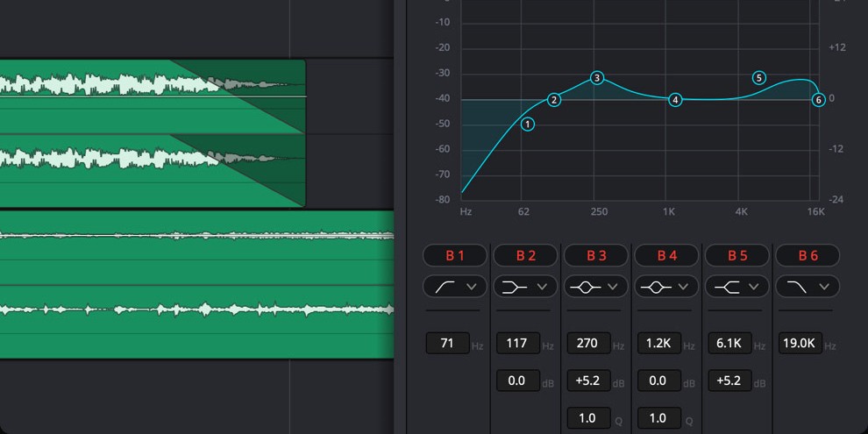Open the B6 low-pass filter type dropdown
Viewport: 868px width, 434px height.
point(808,286)
